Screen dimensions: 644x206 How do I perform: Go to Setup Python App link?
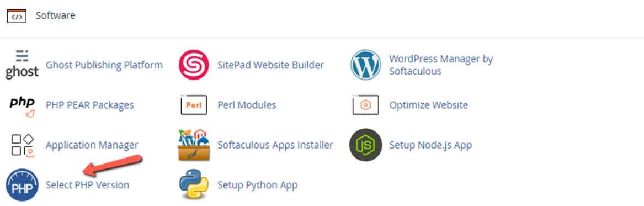258,186
